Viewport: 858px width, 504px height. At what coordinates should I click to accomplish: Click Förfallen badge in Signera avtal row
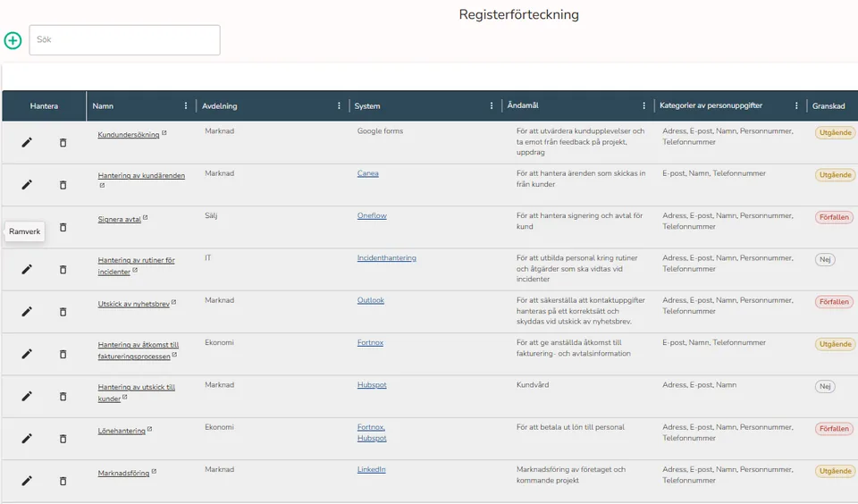834,217
